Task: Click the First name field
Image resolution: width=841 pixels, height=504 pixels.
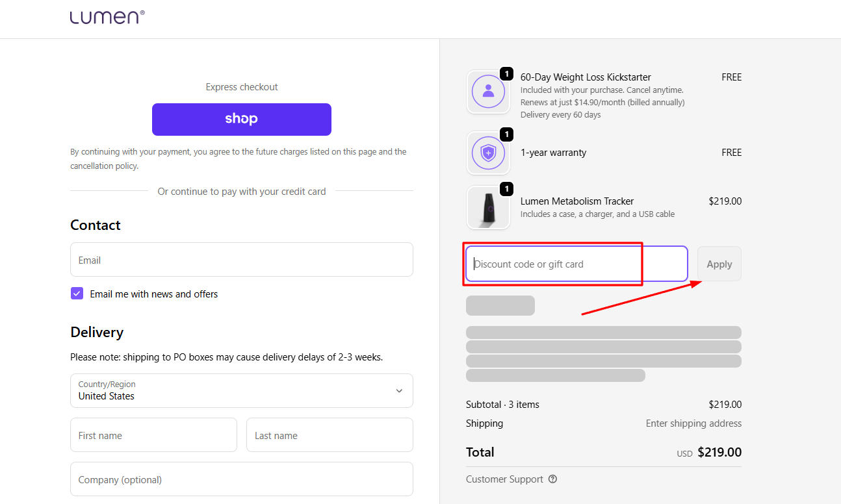Action: pyautogui.click(x=153, y=435)
